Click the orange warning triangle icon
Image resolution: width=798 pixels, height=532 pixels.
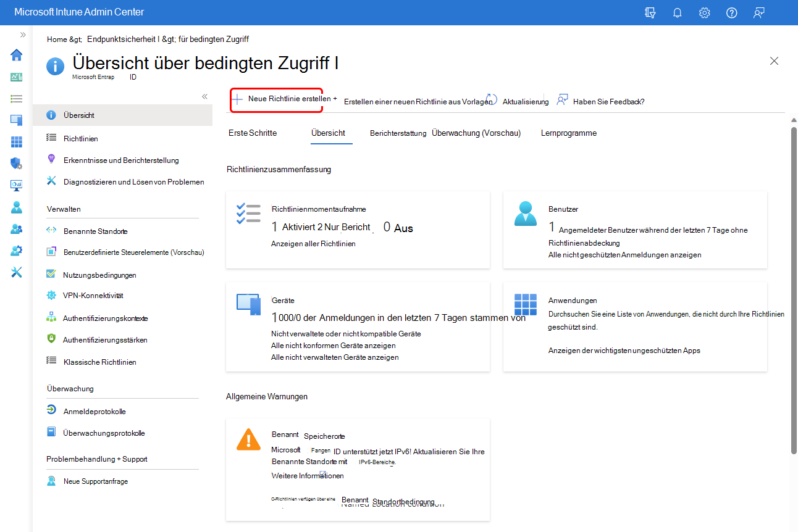click(249, 439)
